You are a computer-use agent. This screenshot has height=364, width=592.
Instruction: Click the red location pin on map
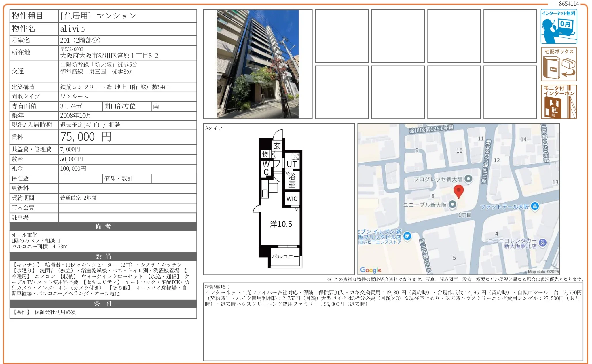[x=458, y=191]
